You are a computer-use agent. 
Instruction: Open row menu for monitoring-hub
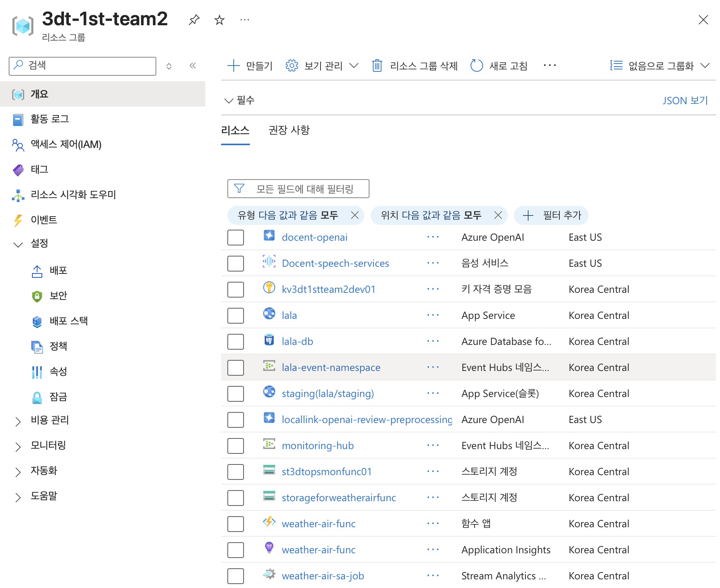(433, 446)
